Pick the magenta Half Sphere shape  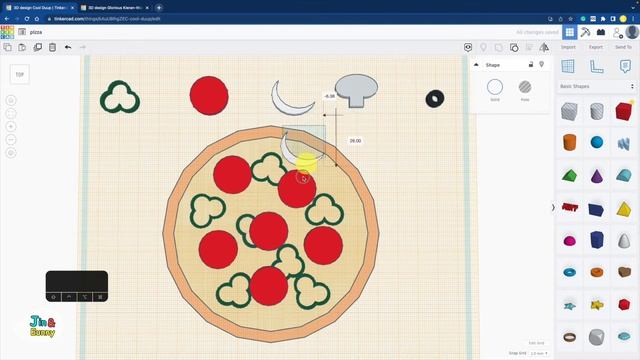(569, 241)
